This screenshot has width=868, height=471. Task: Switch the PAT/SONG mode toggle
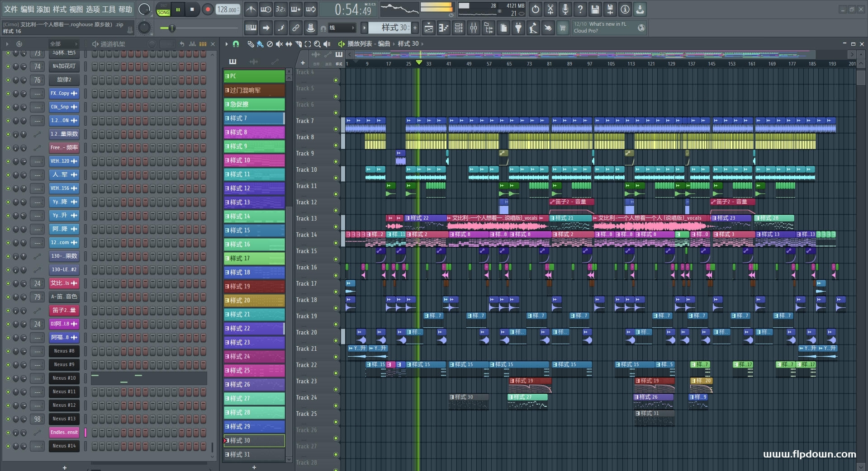coord(163,9)
